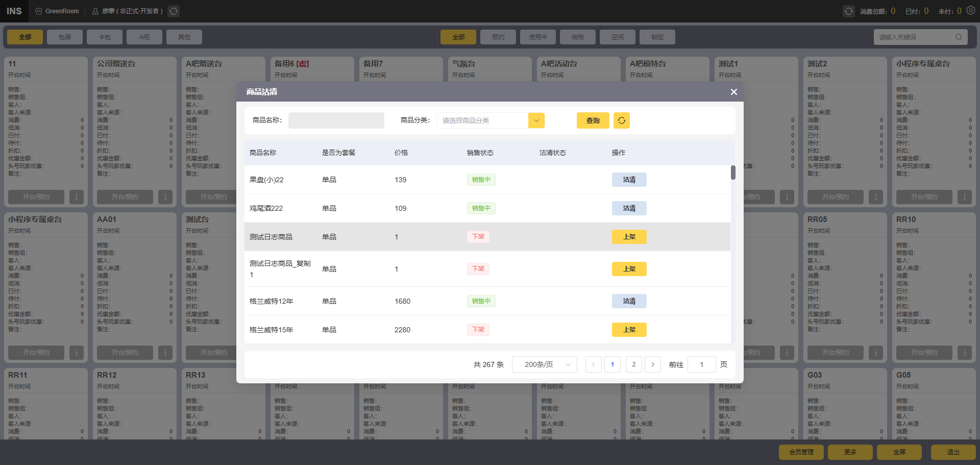
Task: Click the 销售状态 column header
Action: (x=480, y=153)
